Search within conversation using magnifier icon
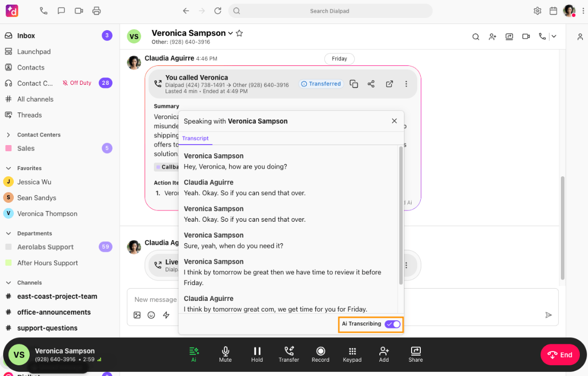 476,37
